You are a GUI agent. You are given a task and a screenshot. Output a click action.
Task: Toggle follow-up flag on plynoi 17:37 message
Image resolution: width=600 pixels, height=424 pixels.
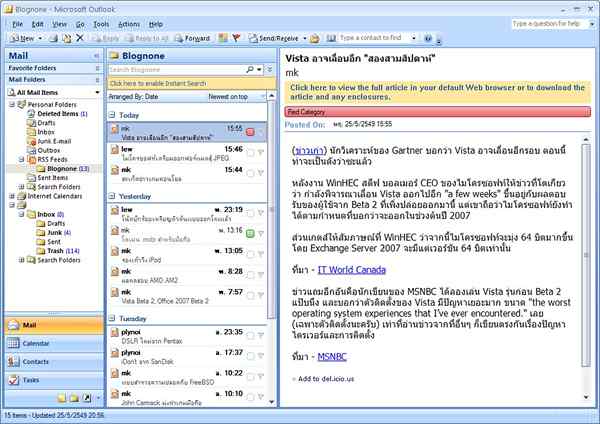pos(261,356)
